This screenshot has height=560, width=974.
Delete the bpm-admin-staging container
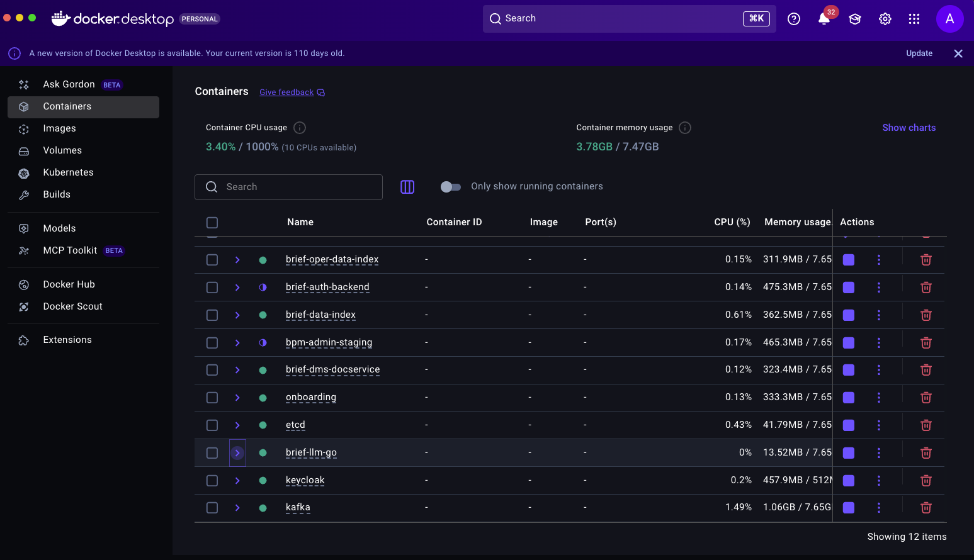pyautogui.click(x=926, y=343)
